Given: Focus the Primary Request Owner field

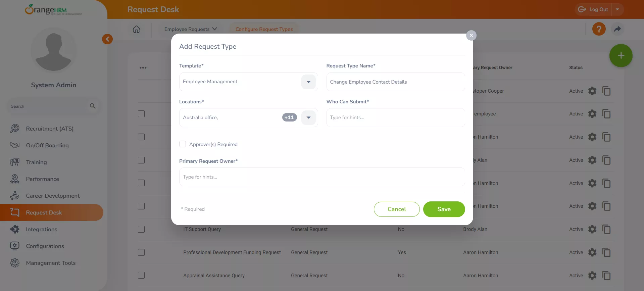Looking at the screenshot, I should [322, 177].
